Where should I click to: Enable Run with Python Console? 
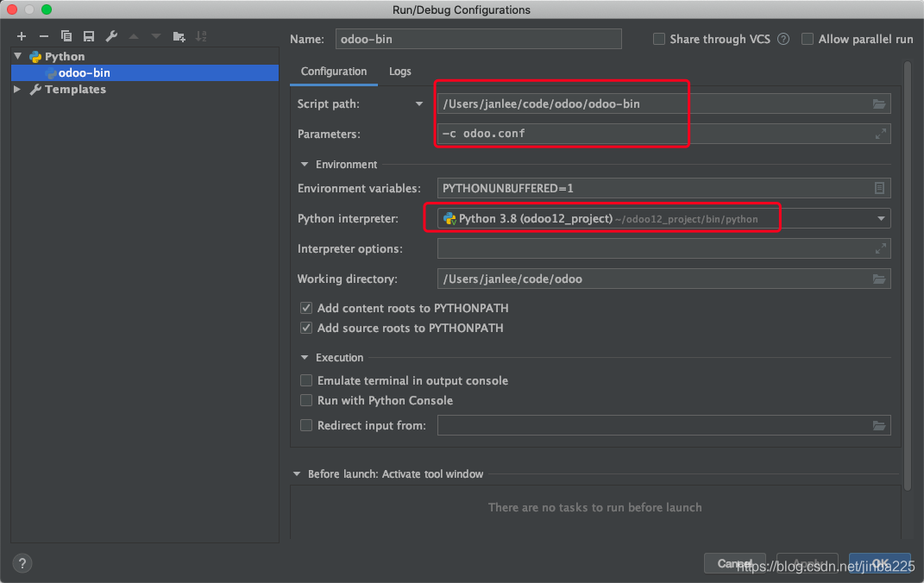pyautogui.click(x=305, y=400)
